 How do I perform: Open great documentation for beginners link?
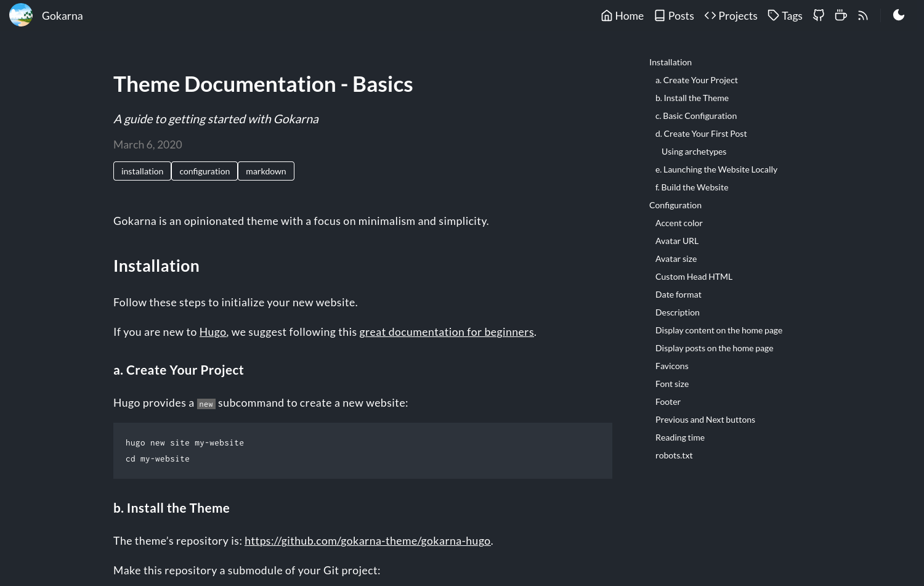446,332
